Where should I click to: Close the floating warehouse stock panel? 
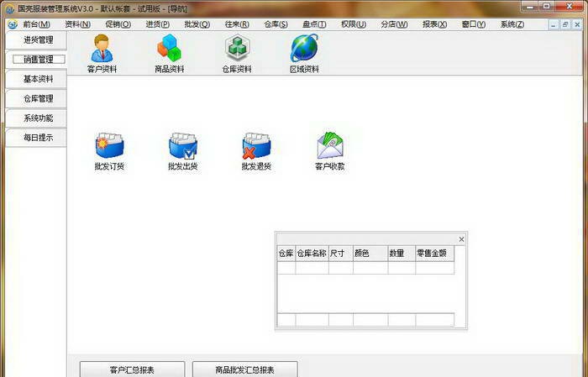point(461,239)
